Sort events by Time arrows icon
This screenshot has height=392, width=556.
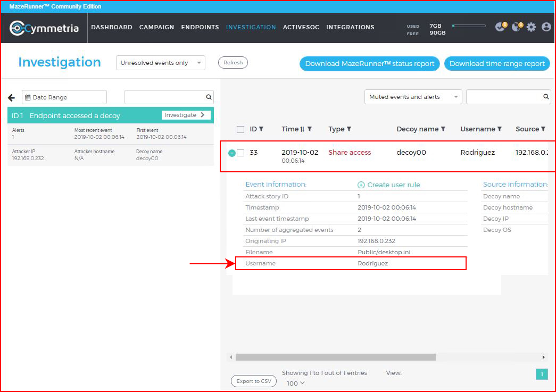point(302,129)
